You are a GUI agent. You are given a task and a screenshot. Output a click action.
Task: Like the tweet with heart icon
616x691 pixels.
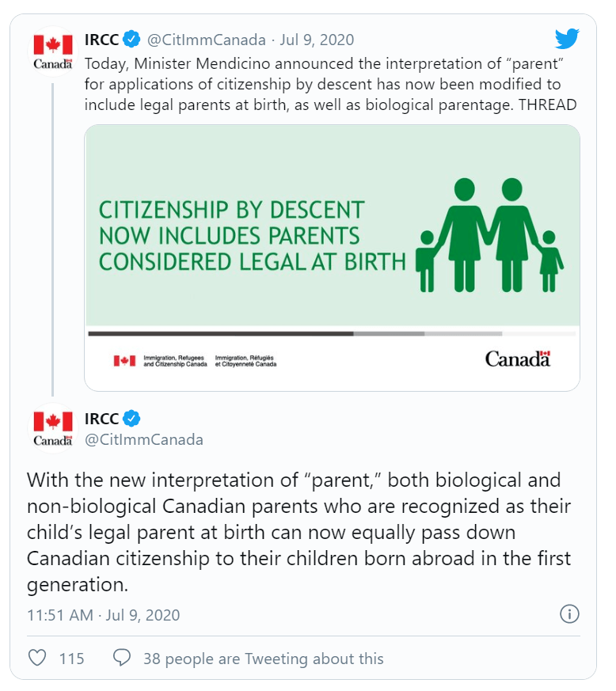[37, 658]
